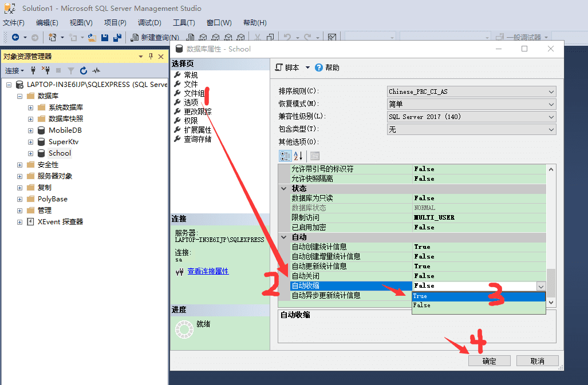Click the Navigate Backward arrow icon
The width and height of the screenshot is (588, 385).
pyautogui.click(x=15, y=37)
